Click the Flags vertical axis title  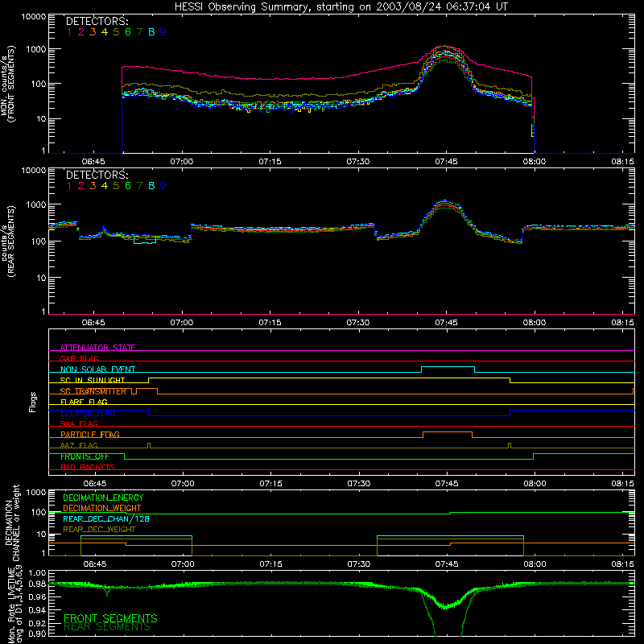(32, 402)
